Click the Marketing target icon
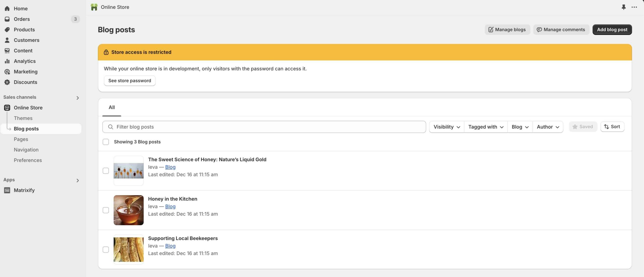Screen dimensions: 644x277 (x=7, y=72)
